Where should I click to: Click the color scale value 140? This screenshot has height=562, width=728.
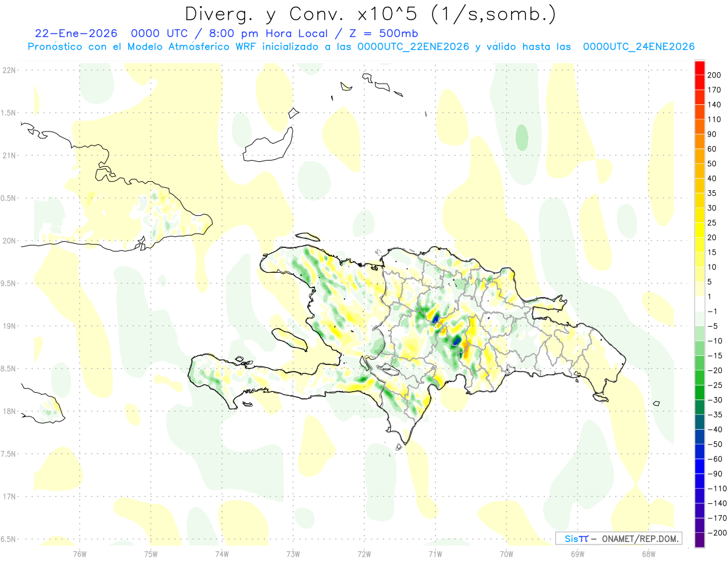tap(714, 104)
